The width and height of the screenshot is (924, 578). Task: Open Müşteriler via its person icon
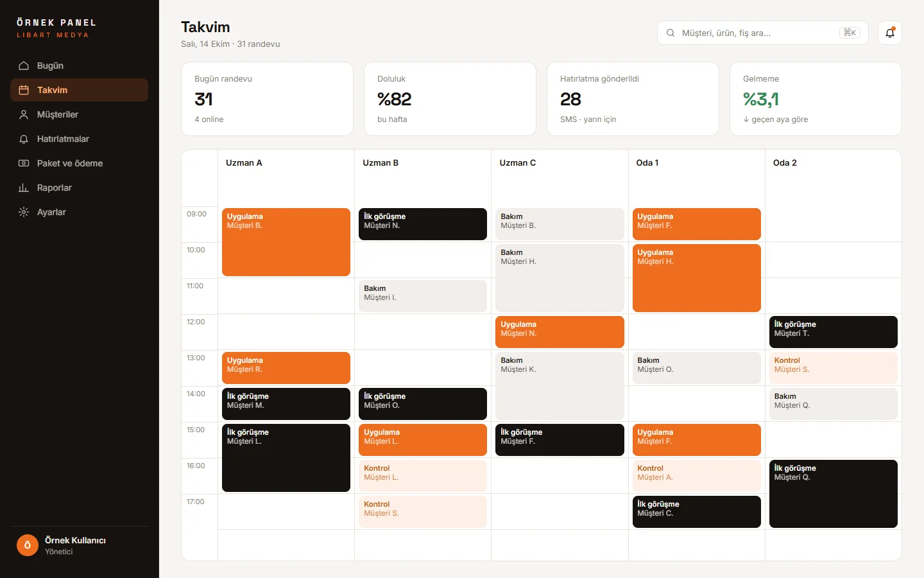click(x=24, y=114)
